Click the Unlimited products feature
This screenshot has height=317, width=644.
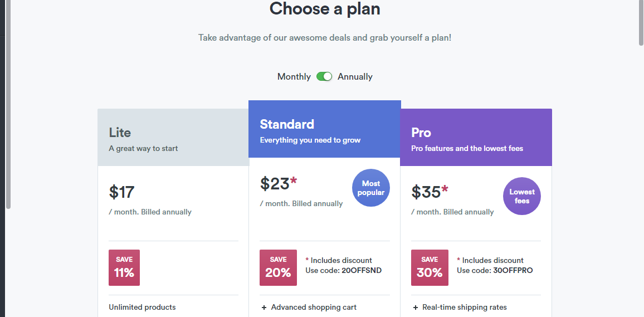point(142,308)
